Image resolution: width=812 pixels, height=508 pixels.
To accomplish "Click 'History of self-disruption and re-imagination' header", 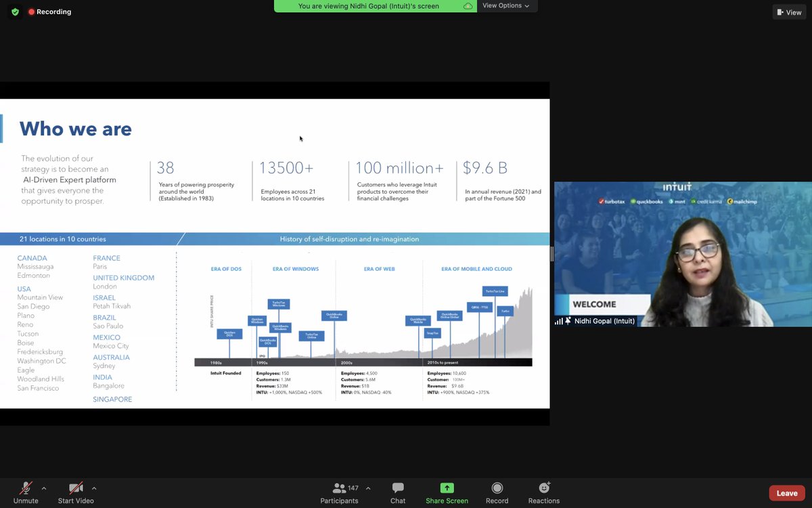I will [x=349, y=239].
